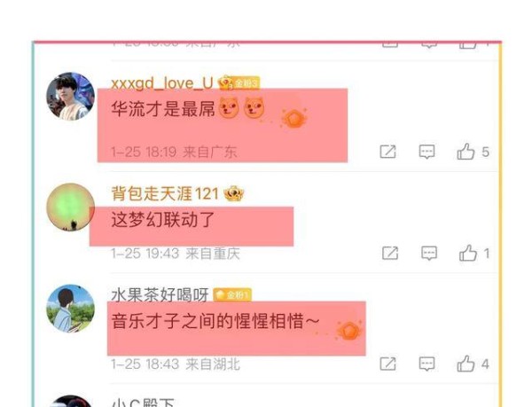Share the 背包走天涯121 comment
532x407 pixels.
pyautogui.click(x=390, y=254)
